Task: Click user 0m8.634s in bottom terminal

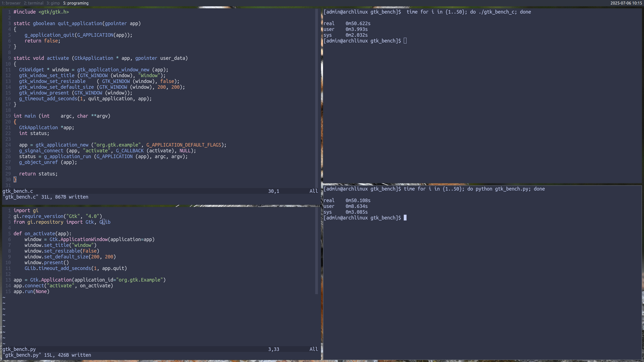Action: [346, 206]
